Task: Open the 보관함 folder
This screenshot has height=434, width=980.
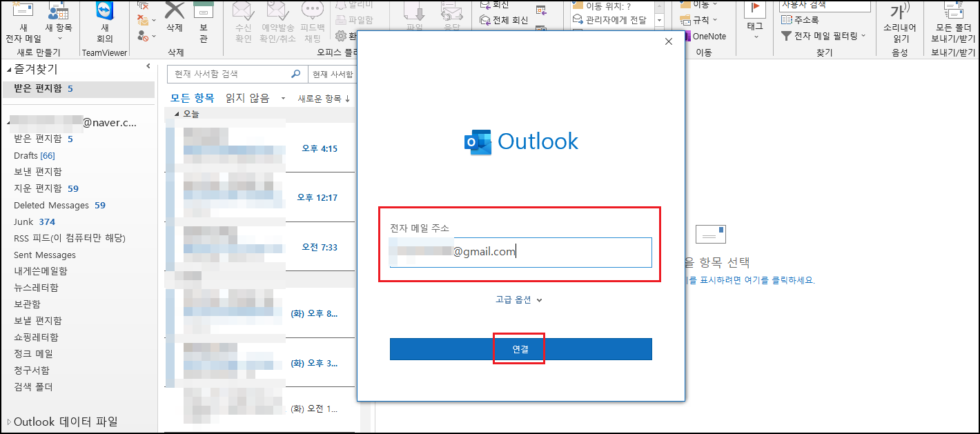Action: click(x=27, y=304)
